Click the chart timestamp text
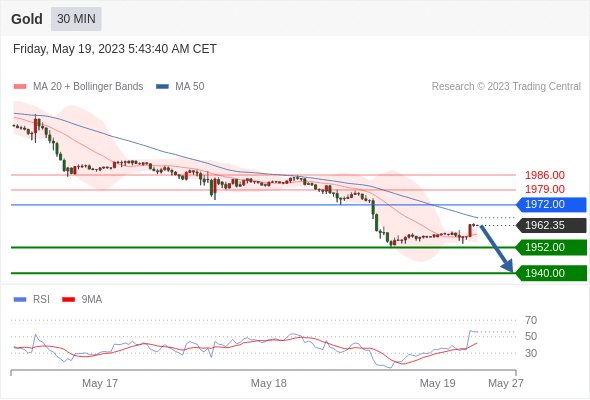590x400 pixels. point(115,49)
